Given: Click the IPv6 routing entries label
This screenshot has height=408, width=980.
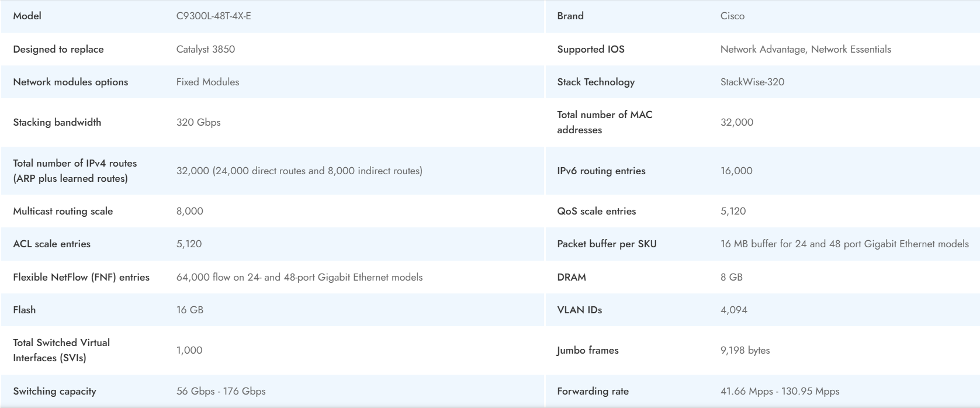Looking at the screenshot, I should point(601,171).
